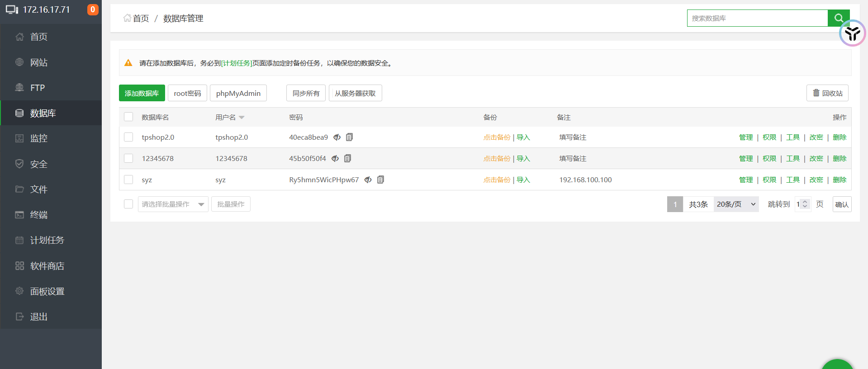This screenshot has width=868, height=369.
Task: Click 管理 for syz database
Action: click(x=746, y=180)
